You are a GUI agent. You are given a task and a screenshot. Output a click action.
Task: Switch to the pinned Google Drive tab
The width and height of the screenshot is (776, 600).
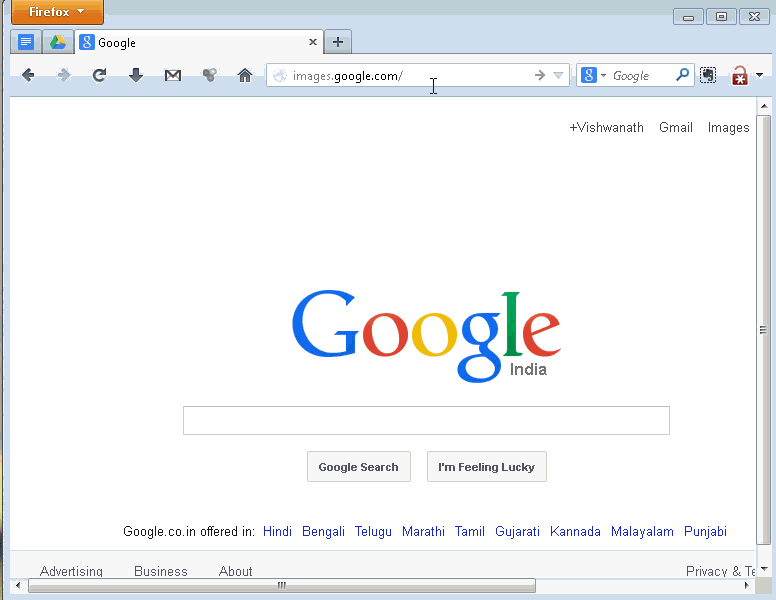pyautogui.click(x=58, y=42)
